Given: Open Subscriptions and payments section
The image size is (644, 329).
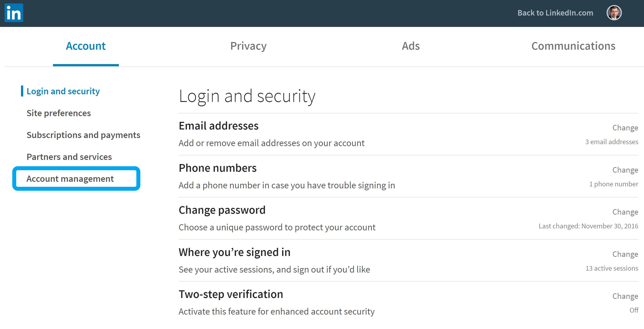Looking at the screenshot, I should [x=83, y=135].
